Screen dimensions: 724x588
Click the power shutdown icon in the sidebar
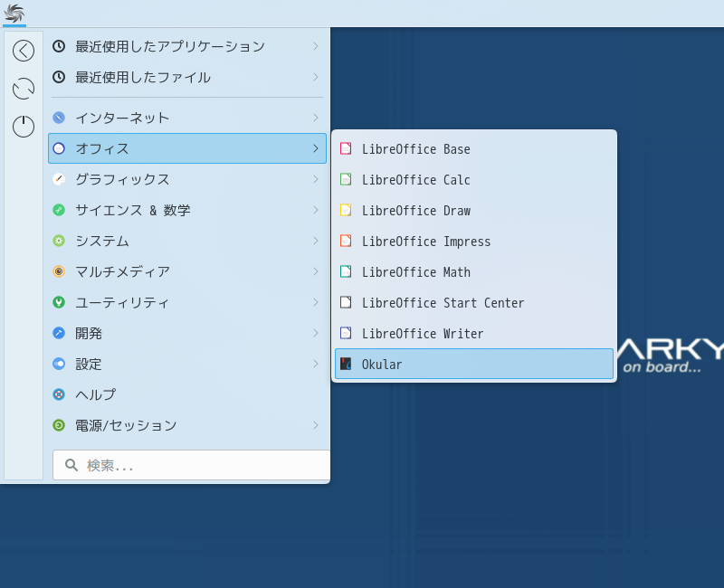24,127
